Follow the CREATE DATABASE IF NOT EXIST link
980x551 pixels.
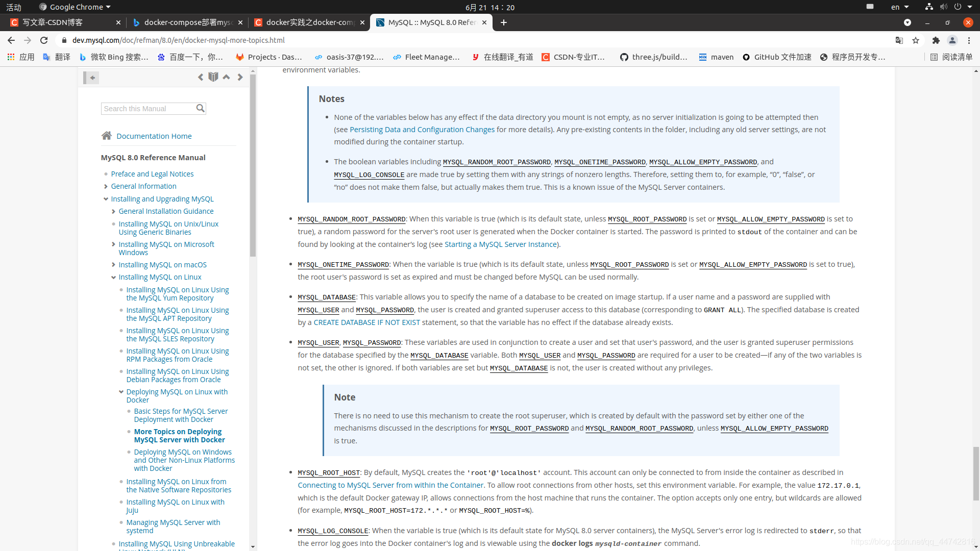tap(367, 322)
